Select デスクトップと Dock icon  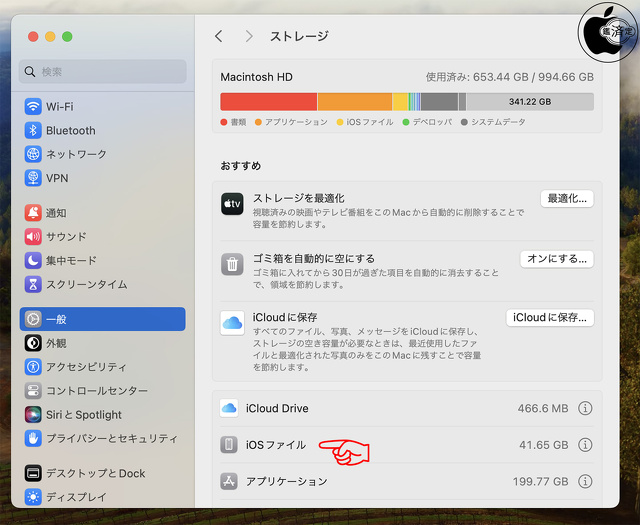coord(33,473)
